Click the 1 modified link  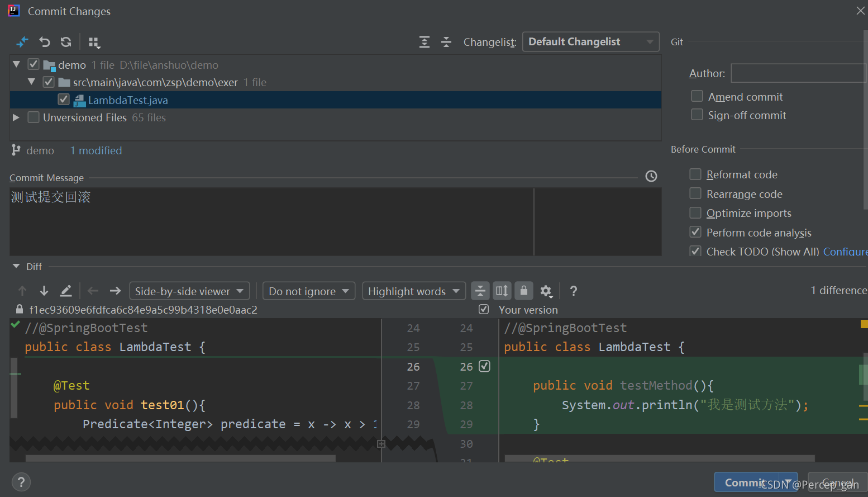(x=96, y=150)
